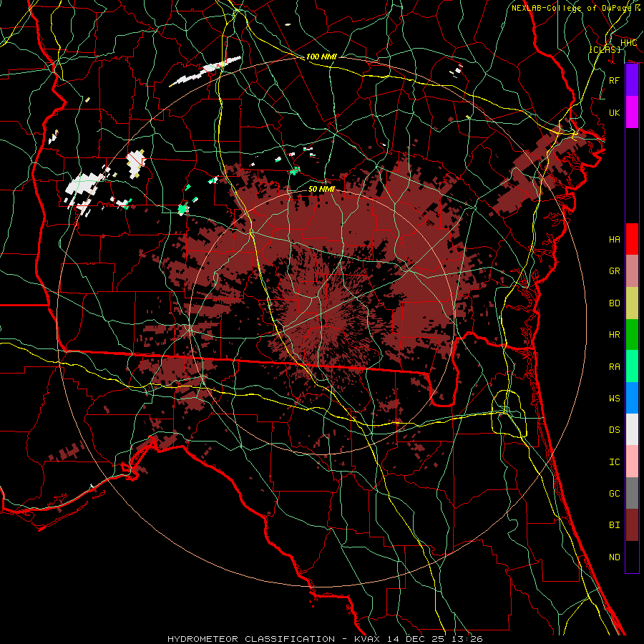Click the ND black legend block
The height and width of the screenshot is (644, 644).
click(x=632, y=557)
